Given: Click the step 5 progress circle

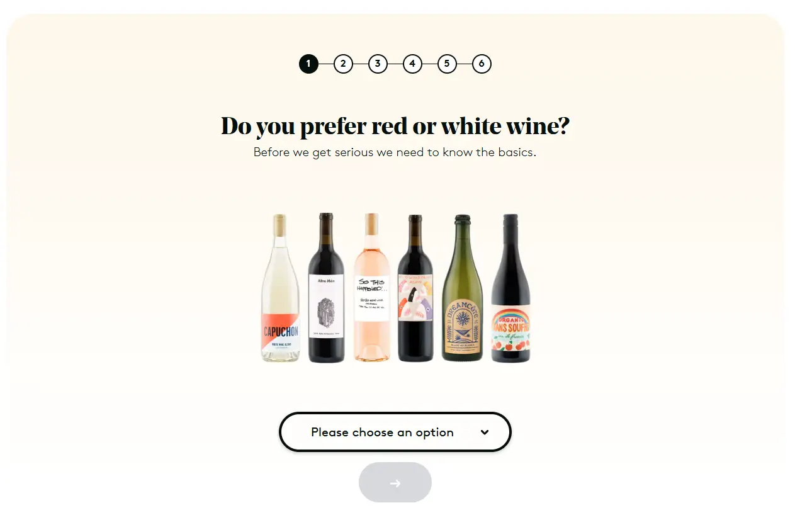Looking at the screenshot, I should pyautogui.click(x=446, y=64).
